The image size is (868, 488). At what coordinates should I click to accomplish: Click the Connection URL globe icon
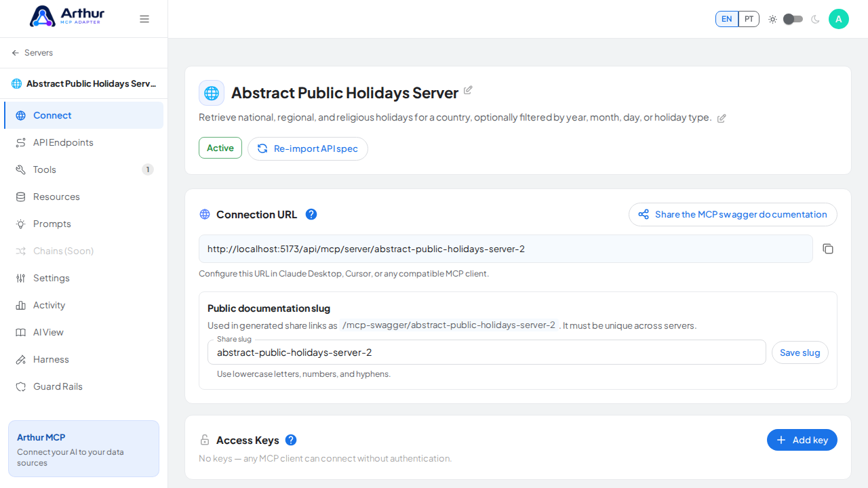205,214
